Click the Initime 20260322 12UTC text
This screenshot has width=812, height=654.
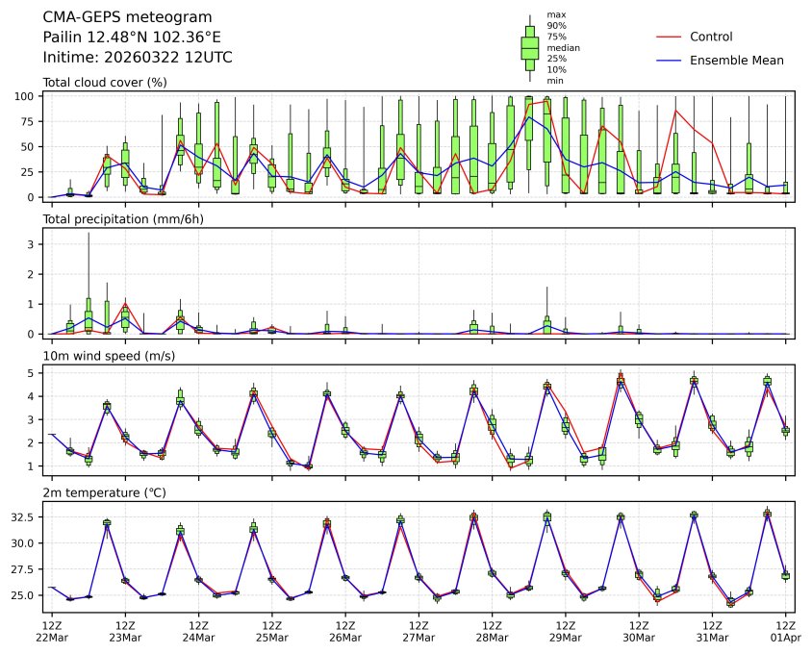coord(138,57)
